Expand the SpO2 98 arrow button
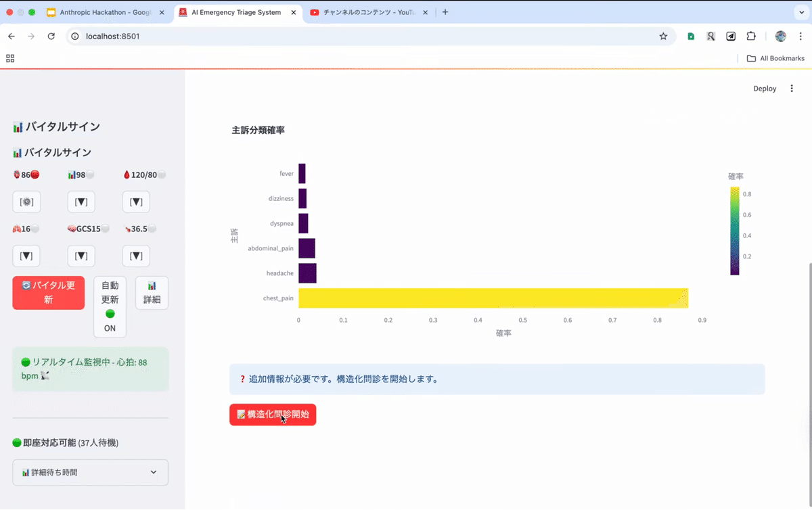Image resolution: width=812 pixels, height=510 pixels. click(x=81, y=202)
